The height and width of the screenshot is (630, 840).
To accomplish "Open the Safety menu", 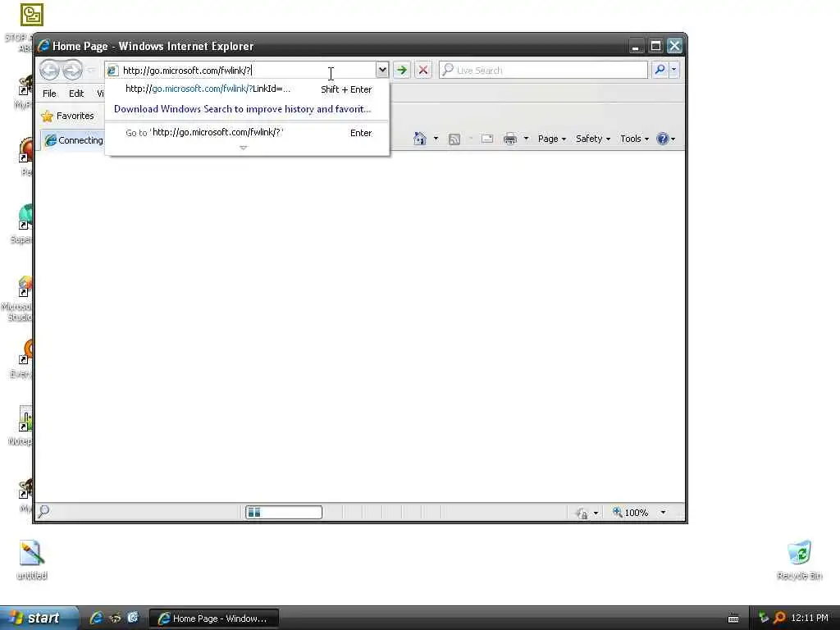I will 592,139.
